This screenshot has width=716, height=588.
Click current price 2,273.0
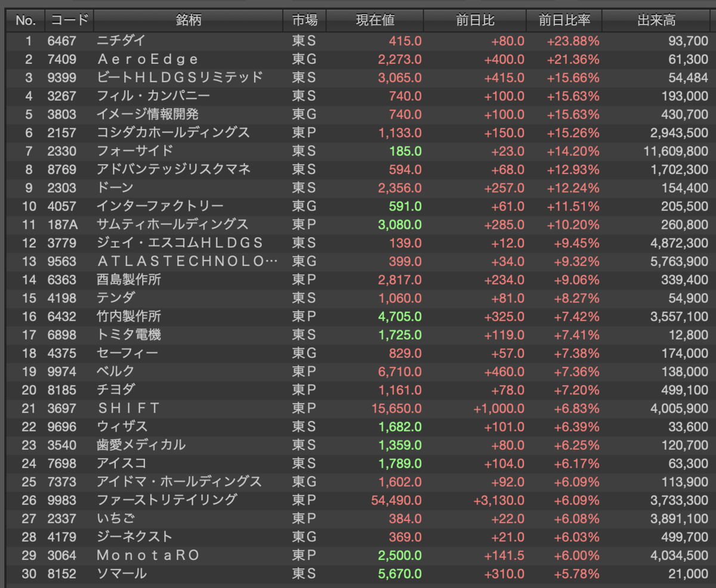pyautogui.click(x=400, y=60)
